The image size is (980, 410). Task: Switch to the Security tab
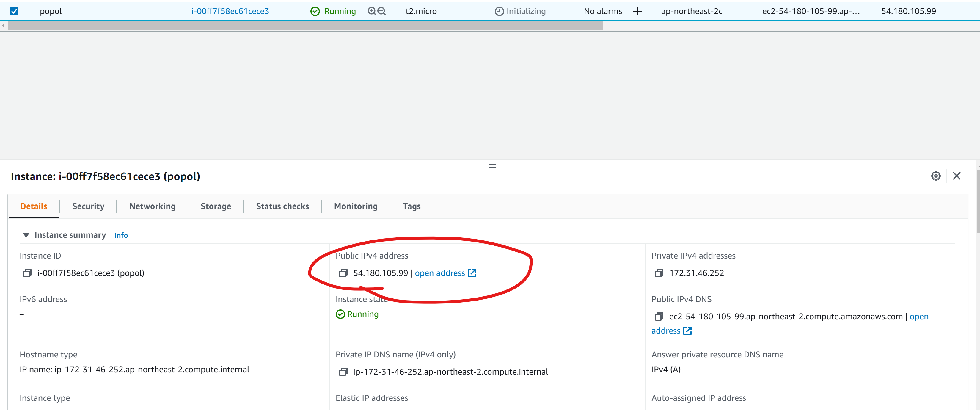coord(88,206)
